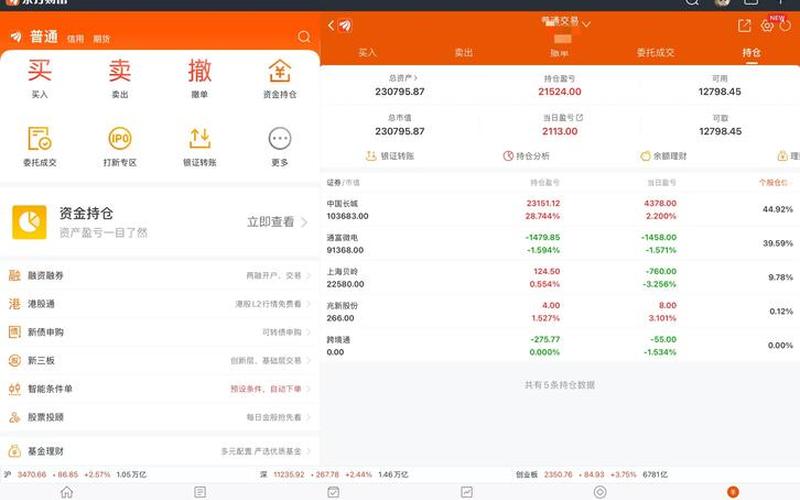Open the 银证转账 transfer arrows icon

199,138
